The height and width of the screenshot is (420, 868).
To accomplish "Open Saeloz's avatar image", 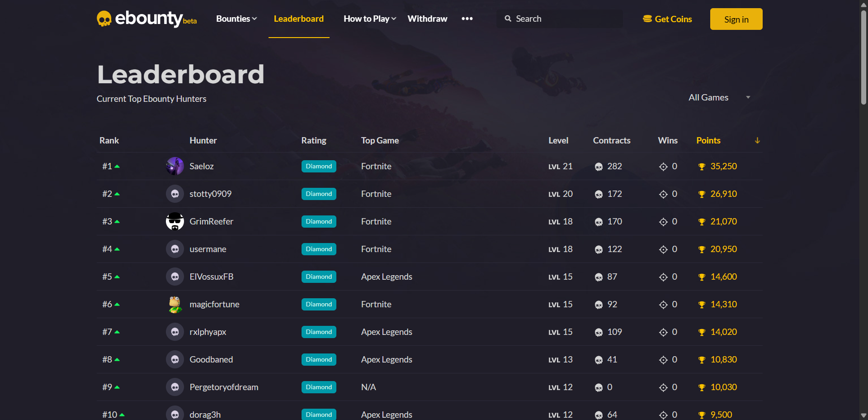I will coord(175,166).
